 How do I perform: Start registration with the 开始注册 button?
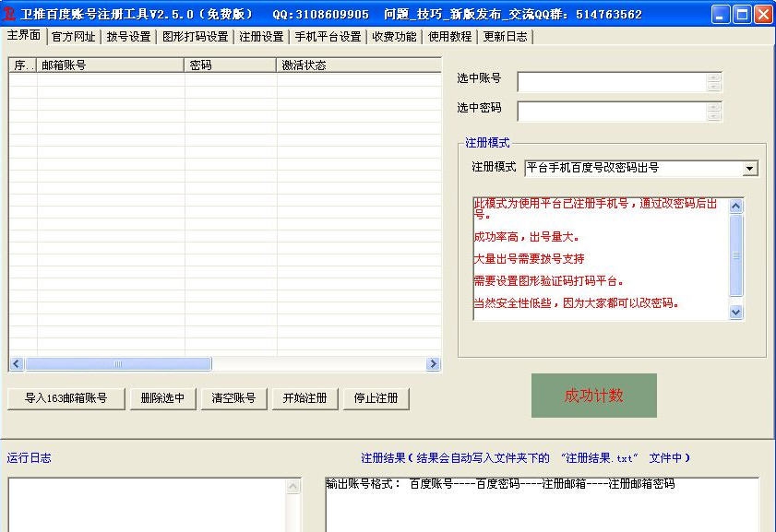tap(304, 398)
